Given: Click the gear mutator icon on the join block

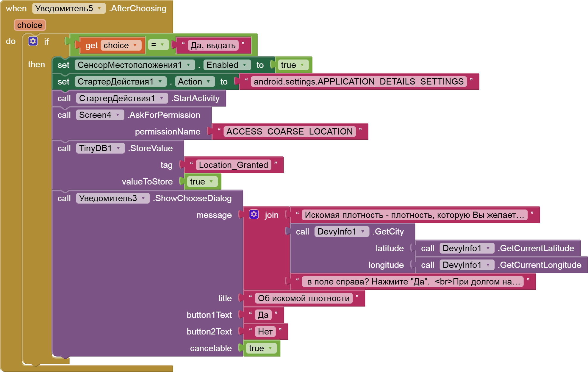Looking at the screenshot, I should coord(254,214).
